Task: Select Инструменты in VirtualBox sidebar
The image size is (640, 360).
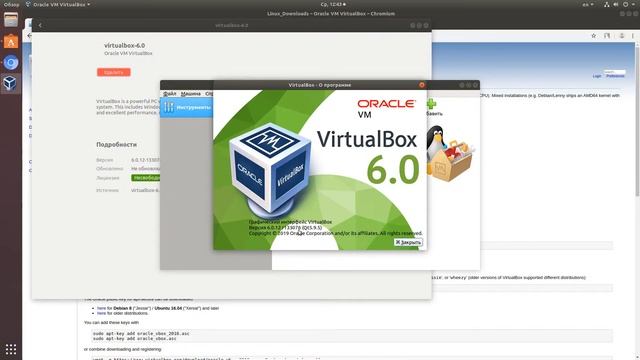Action: [x=187, y=107]
